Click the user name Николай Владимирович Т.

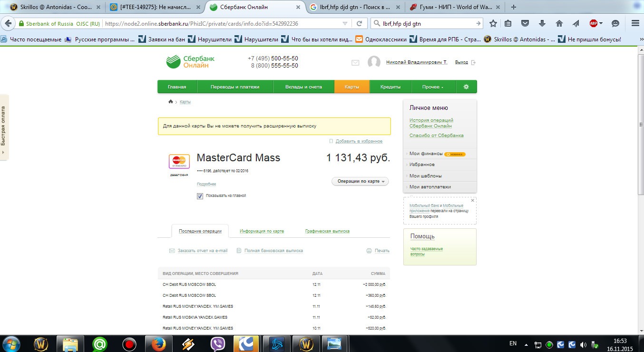[416, 62]
